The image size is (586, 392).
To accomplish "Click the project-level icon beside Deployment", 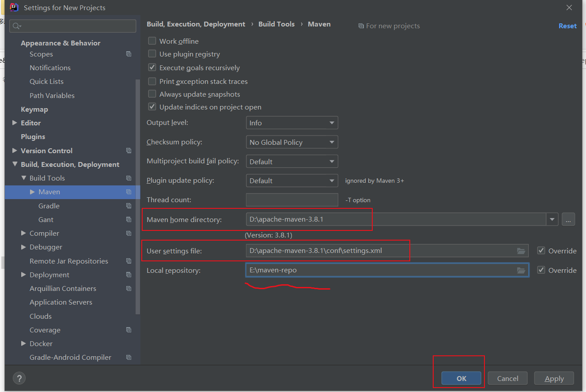I will pos(129,275).
